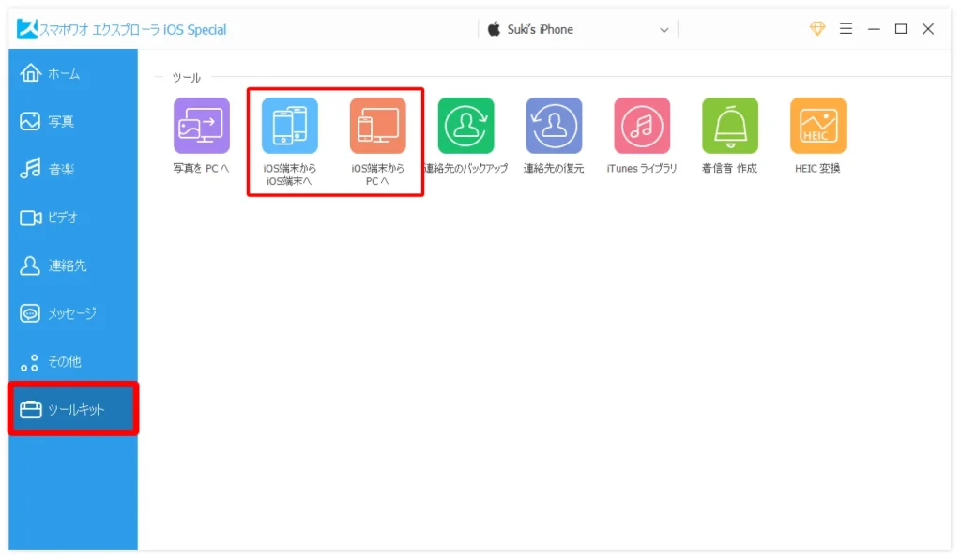Expand the Suki's iPhone device dropdown
961x560 pixels.
pos(664,30)
